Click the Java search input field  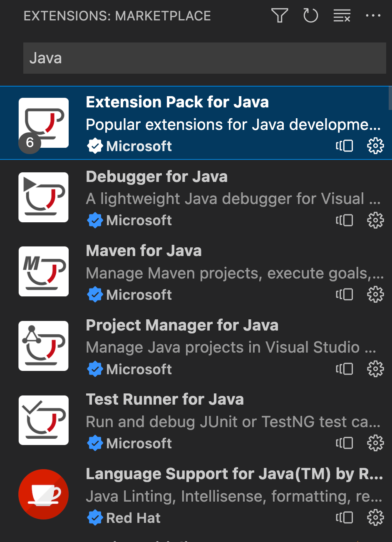coord(204,58)
